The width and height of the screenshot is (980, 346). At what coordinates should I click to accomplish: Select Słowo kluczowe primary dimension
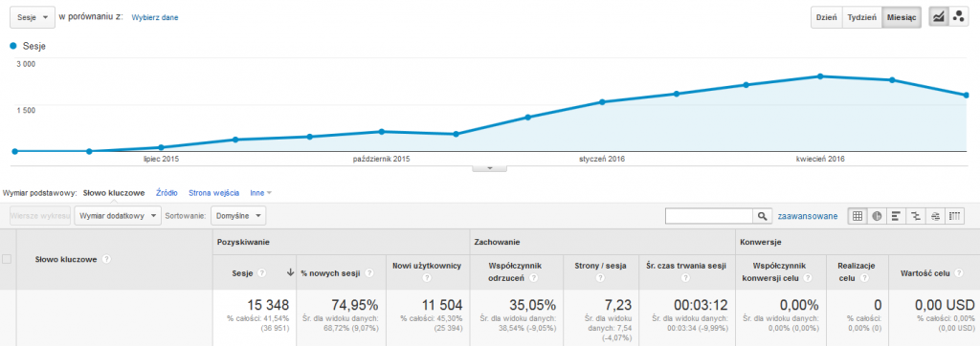coord(114,193)
